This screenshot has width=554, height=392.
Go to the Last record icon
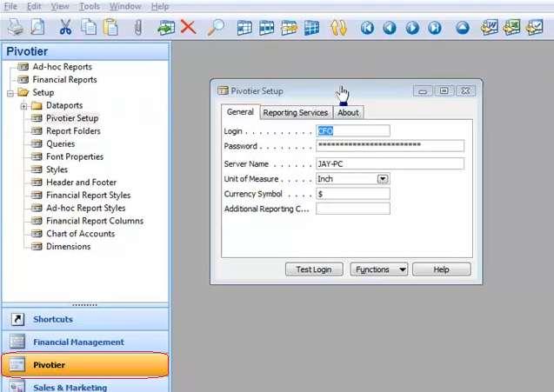click(x=435, y=28)
